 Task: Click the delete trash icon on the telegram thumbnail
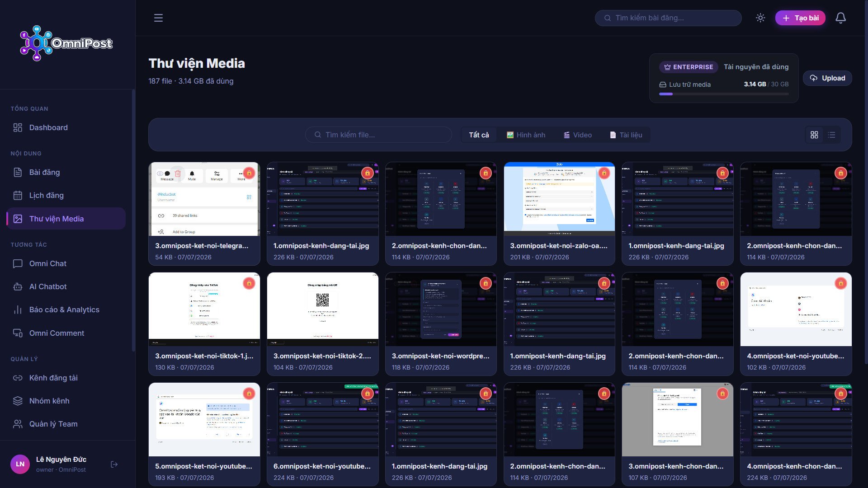click(x=178, y=174)
